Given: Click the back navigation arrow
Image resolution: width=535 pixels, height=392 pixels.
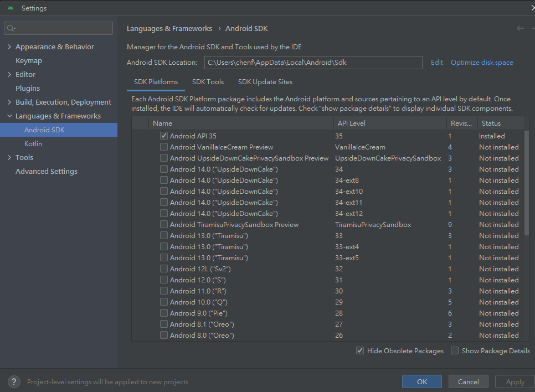Looking at the screenshot, I should pyautogui.click(x=520, y=28).
